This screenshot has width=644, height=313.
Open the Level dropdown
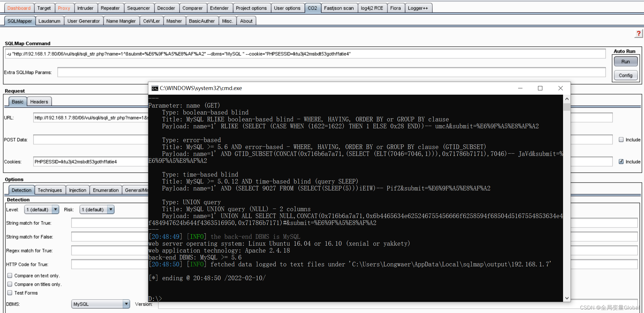42,209
